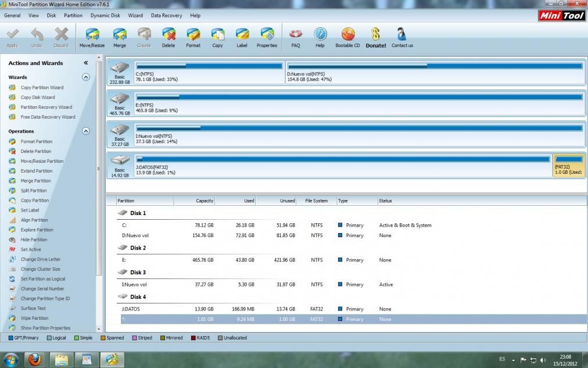Click the Explore Partition icon in sidebar

12,230
